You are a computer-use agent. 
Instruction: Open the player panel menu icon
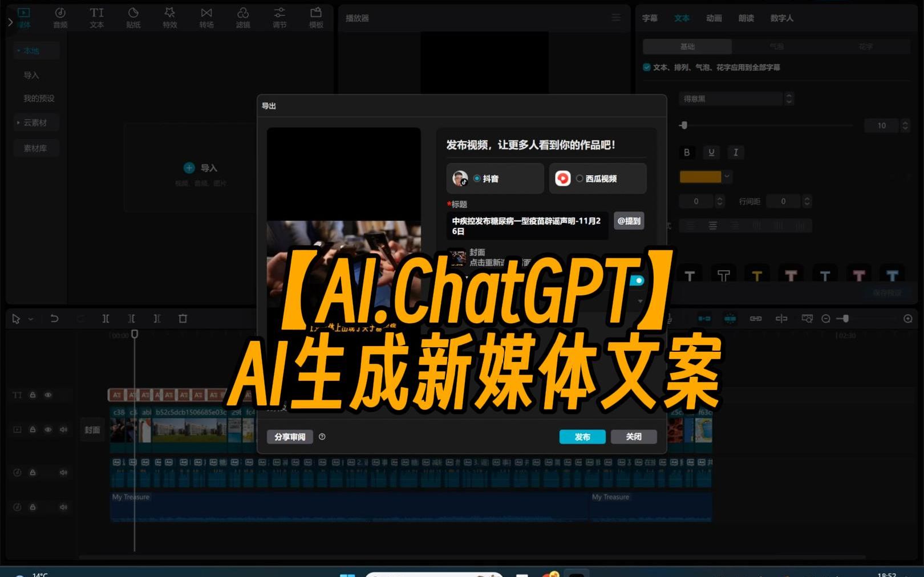616,18
